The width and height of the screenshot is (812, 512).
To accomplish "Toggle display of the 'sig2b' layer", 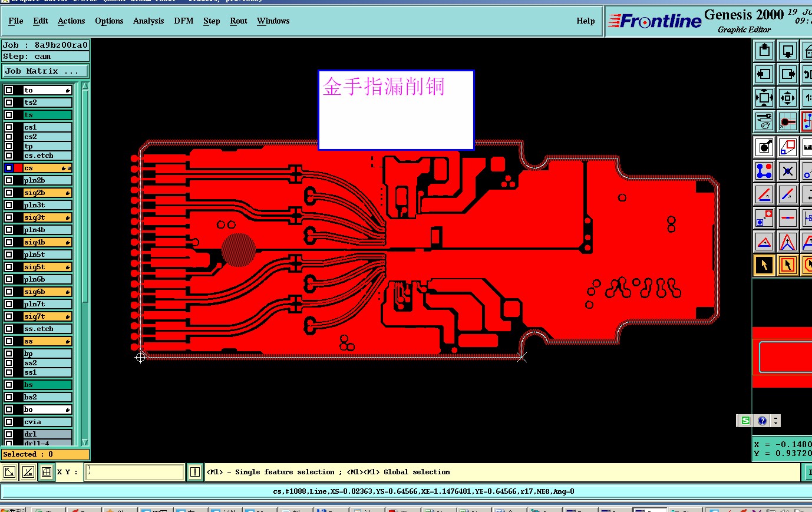I will 9,193.
